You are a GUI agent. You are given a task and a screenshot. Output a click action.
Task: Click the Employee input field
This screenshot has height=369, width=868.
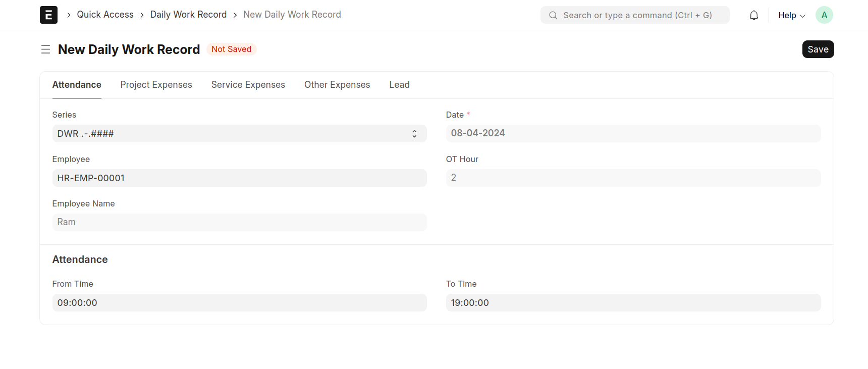click(239, 178)
